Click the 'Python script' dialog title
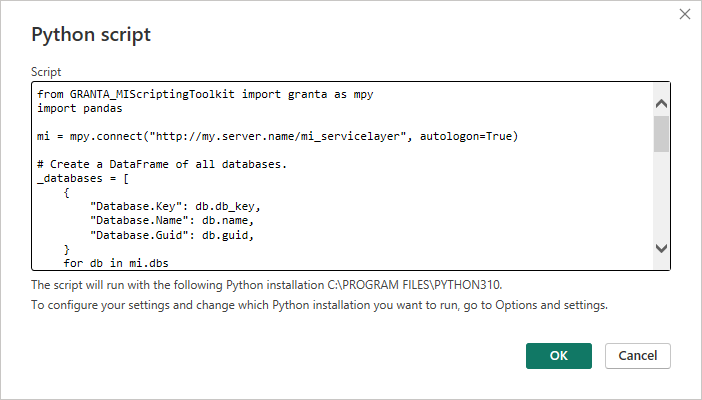 click(91, 34)
